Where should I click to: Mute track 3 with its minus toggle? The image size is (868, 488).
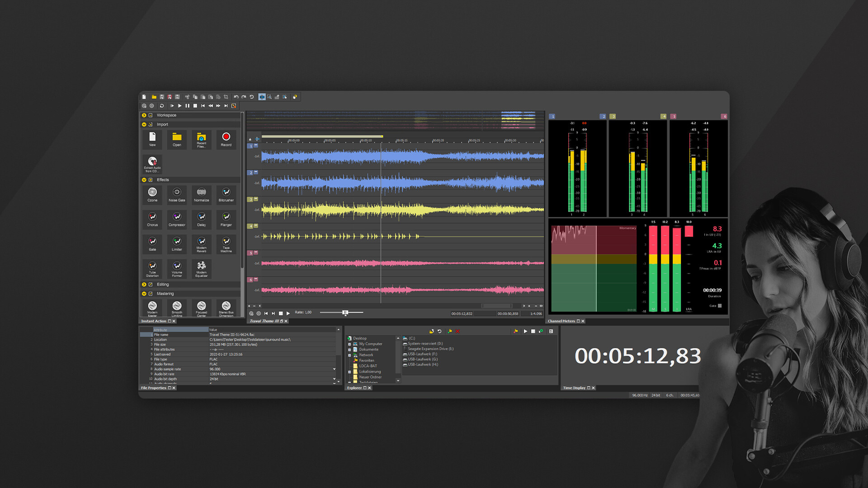click(x=256, y=198)
